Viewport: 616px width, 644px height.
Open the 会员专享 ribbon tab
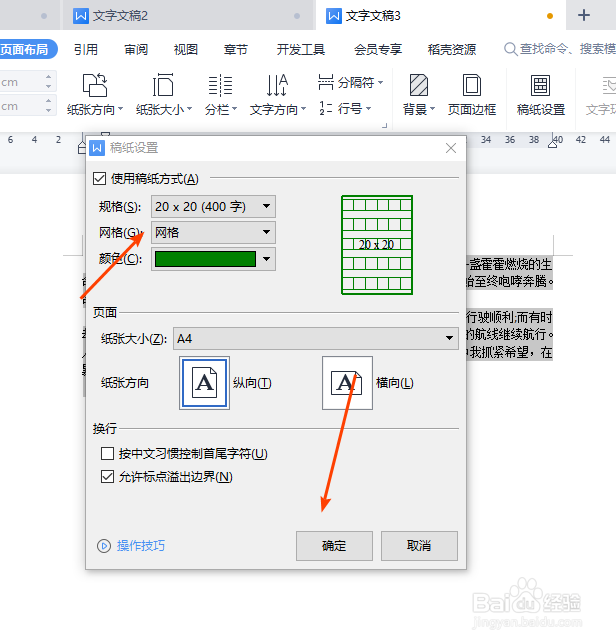coord(378,49)
